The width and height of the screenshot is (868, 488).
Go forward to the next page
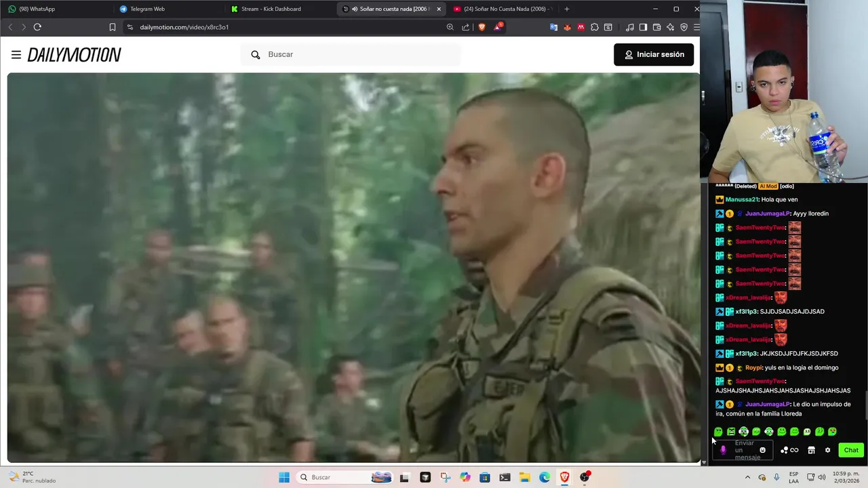[x=23, y=27]
